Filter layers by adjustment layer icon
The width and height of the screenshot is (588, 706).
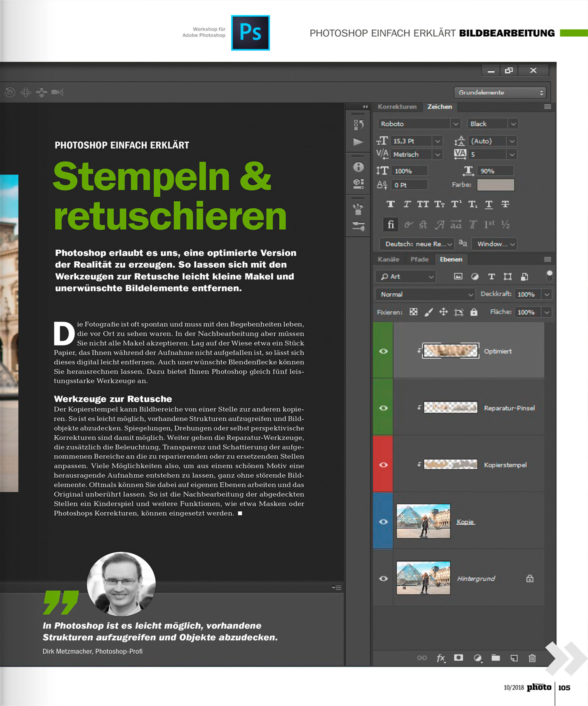pyautogui.click(x=475, y=277)
